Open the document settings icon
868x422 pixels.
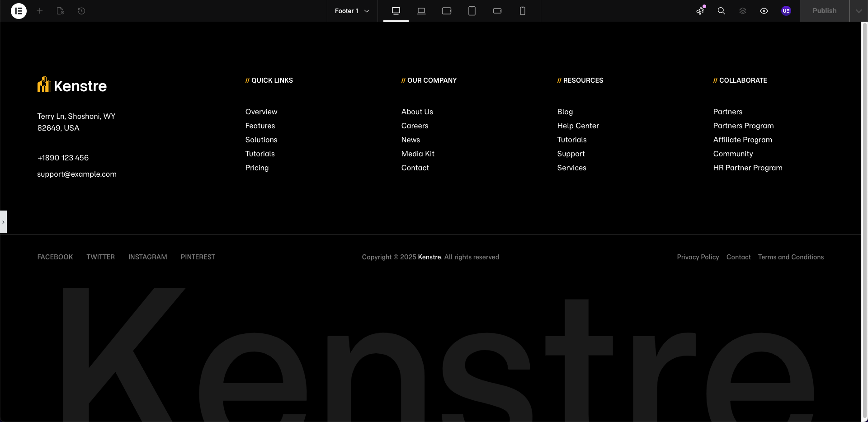(x=60, y=11)
